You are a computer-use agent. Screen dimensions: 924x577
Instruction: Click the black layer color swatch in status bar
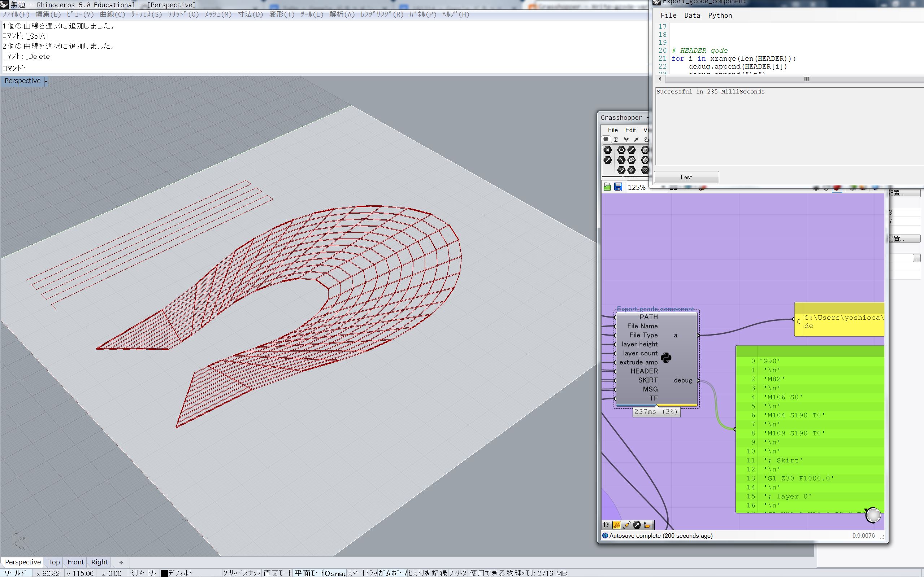164,573
